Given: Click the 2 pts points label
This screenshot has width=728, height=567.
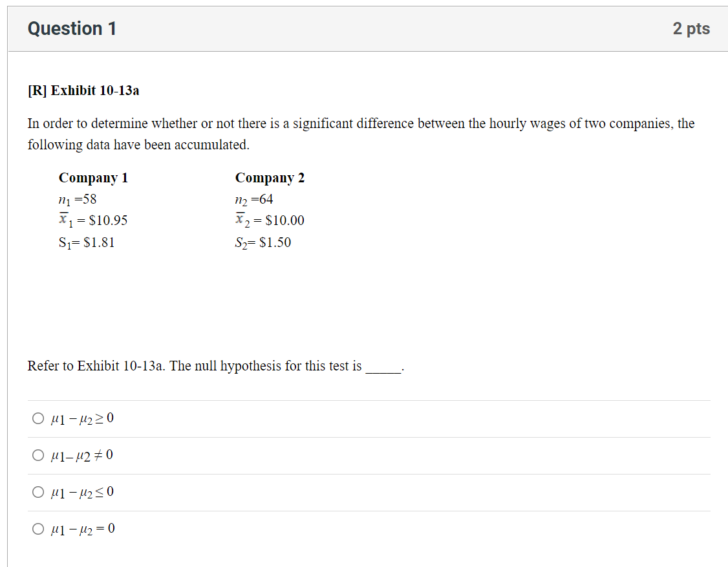Looking at the screenshot, I should point(692,28).
